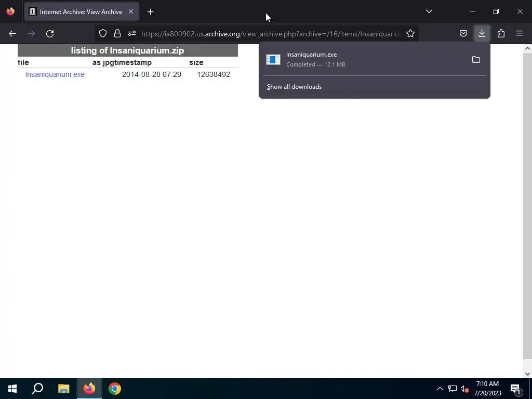532x399 pixels.
Task: Open site permissions icon in address bar
Action: (x=132, y=33)
